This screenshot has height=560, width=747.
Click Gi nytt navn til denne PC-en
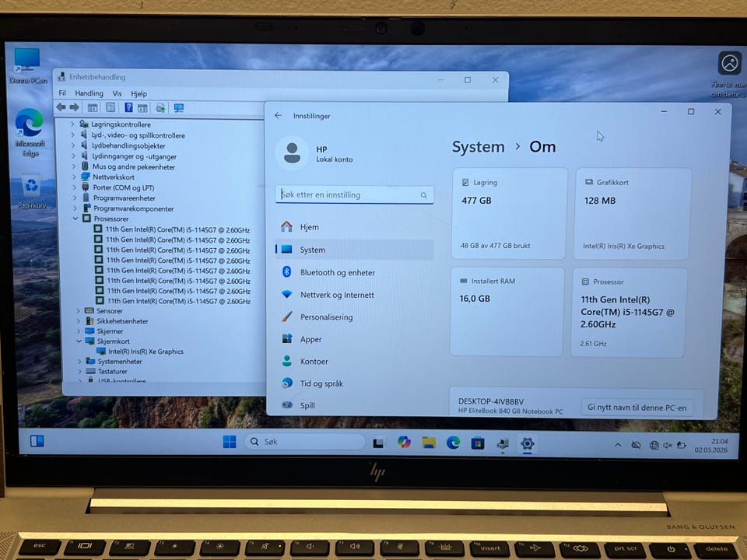point(637,408)
